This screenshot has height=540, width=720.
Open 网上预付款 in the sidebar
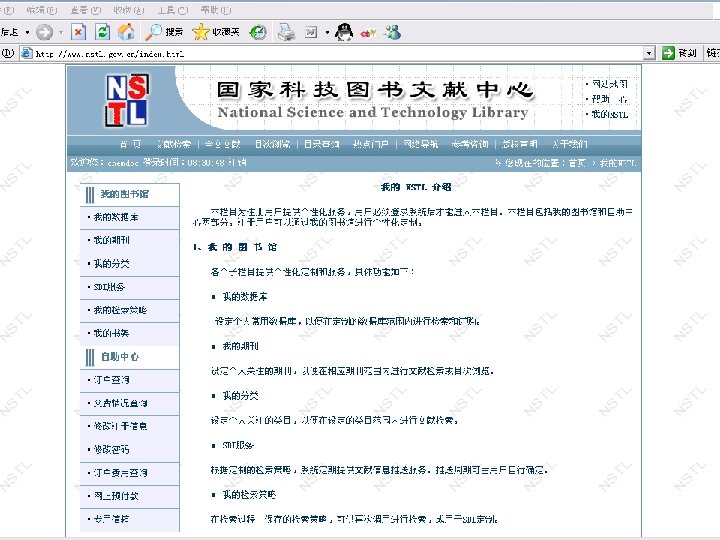coord(116,496)
